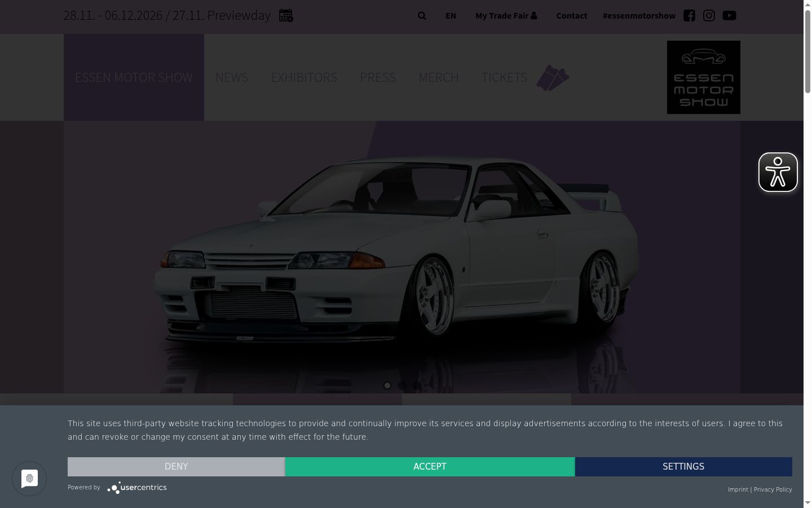Click the tickets icon beside TICKETS
This screenshot has width=812, height=508.
(x=553, y=78)
